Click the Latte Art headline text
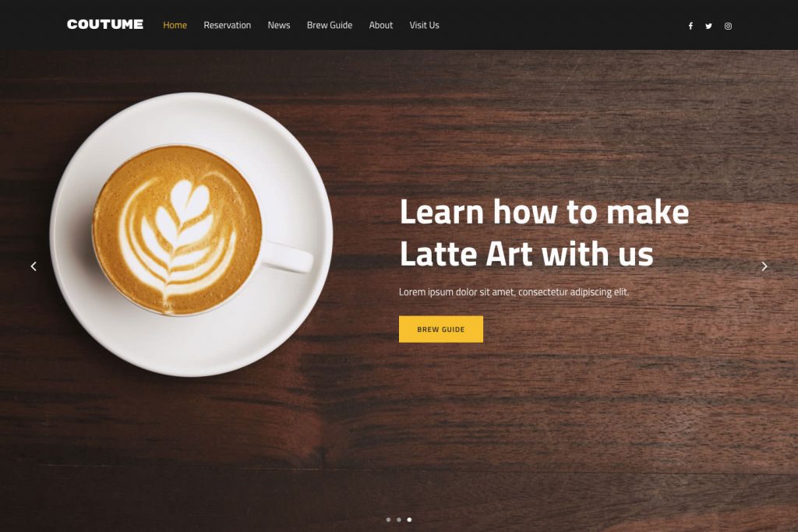798x532 pixels. (544, 232)
